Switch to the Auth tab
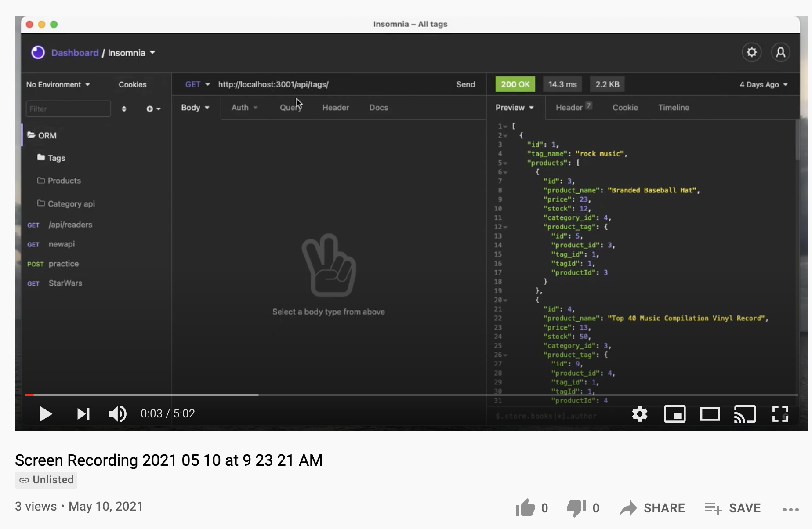The image size is (812, 529). [x=244, y=108]
